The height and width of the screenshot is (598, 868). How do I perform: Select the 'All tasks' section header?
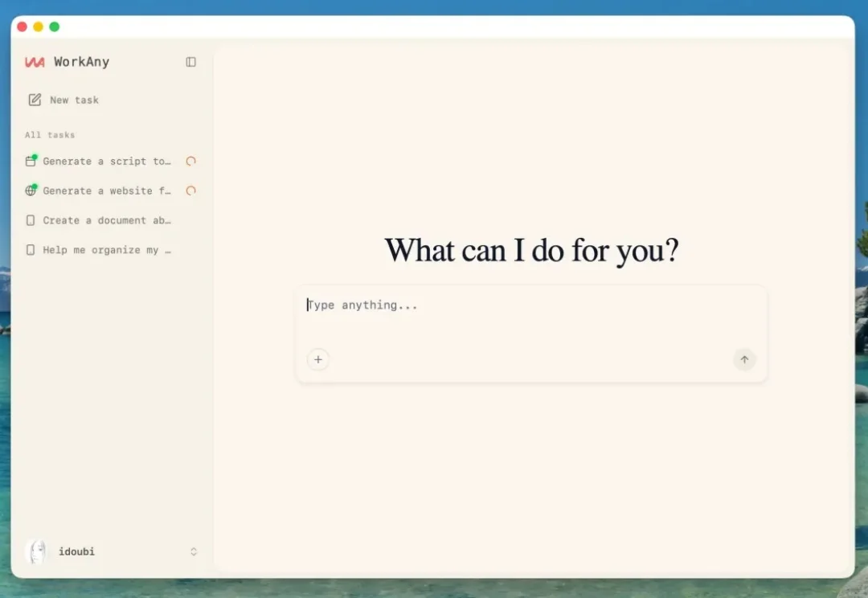point(49,134)
